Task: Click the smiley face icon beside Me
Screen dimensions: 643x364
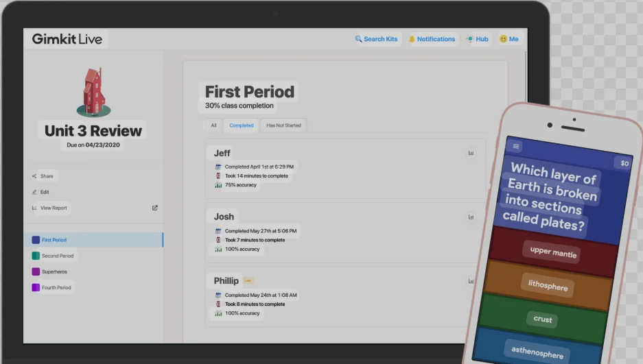Action: pos(503,39)
